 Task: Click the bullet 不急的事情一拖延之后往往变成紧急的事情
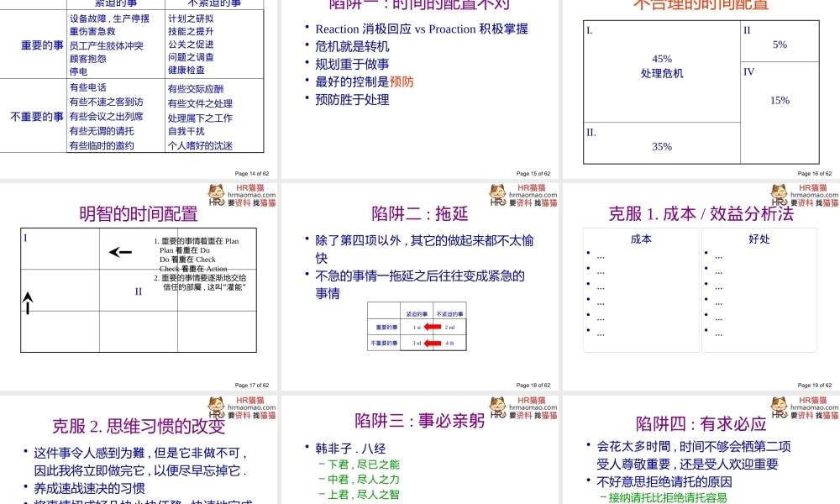click(420, 285)
